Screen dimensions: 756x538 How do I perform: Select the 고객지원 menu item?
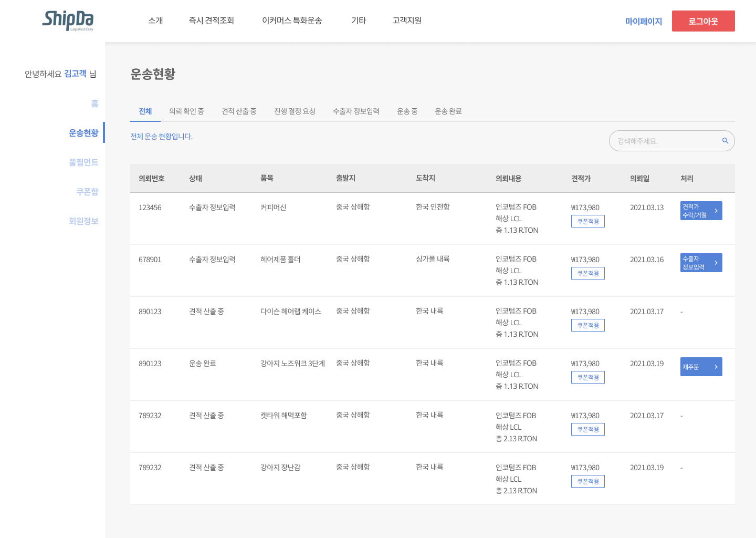pyautogui.click(x=407, y=20)
